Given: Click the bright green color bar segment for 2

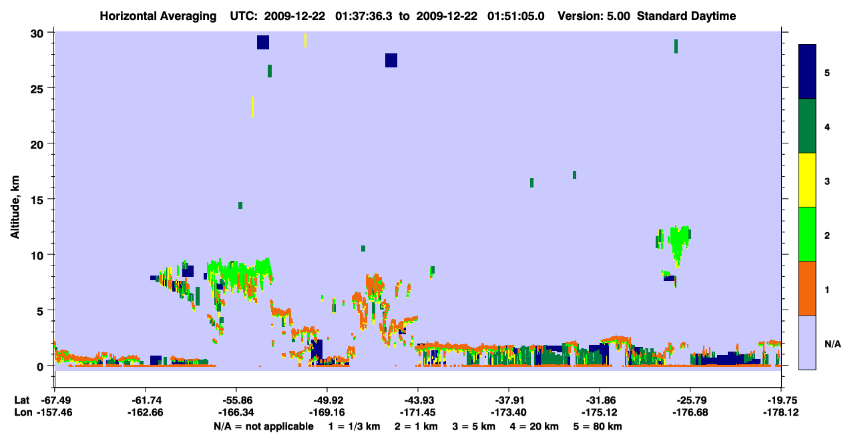Looking at the screenshot, I should pos(807,234).
